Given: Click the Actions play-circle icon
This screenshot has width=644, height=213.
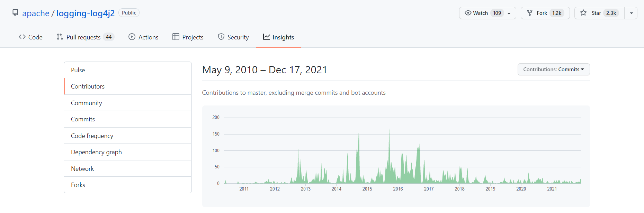Looking at the screenshot, I should pyautogui.click(x=132, y=37).
